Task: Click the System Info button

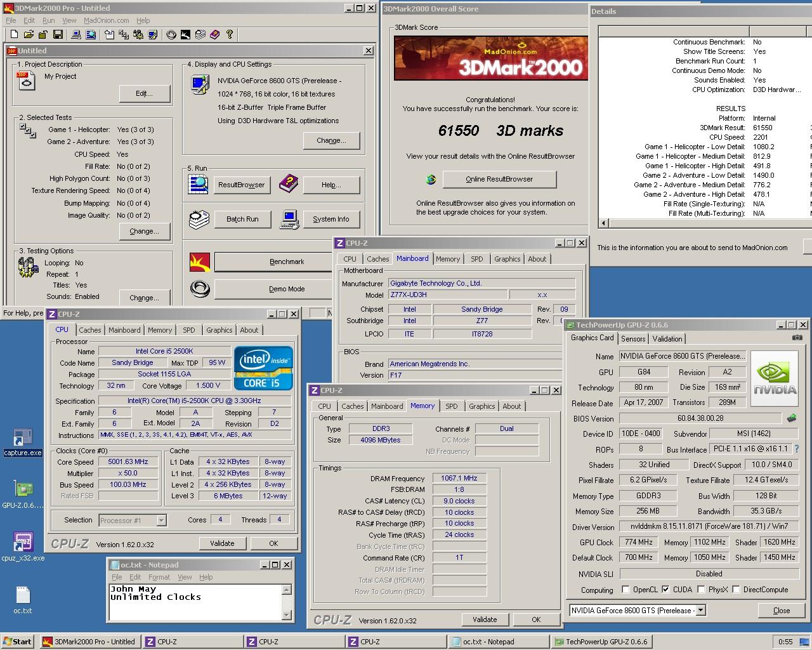Action: 331,219
